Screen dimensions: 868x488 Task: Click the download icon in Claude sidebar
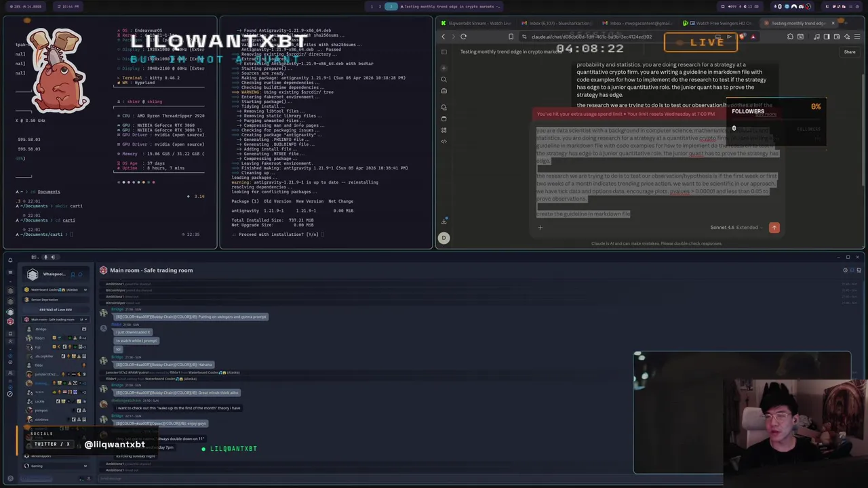click(x=443, y=221)
